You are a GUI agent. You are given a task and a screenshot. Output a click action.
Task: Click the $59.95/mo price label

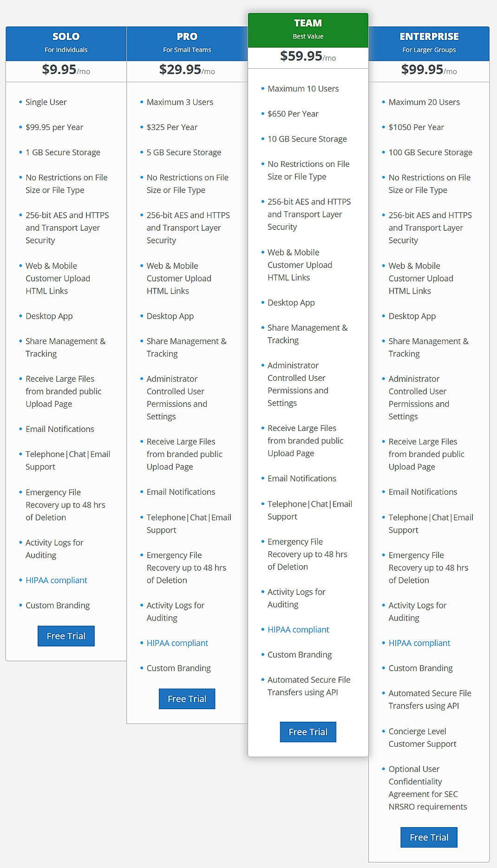tap(308, 58)
